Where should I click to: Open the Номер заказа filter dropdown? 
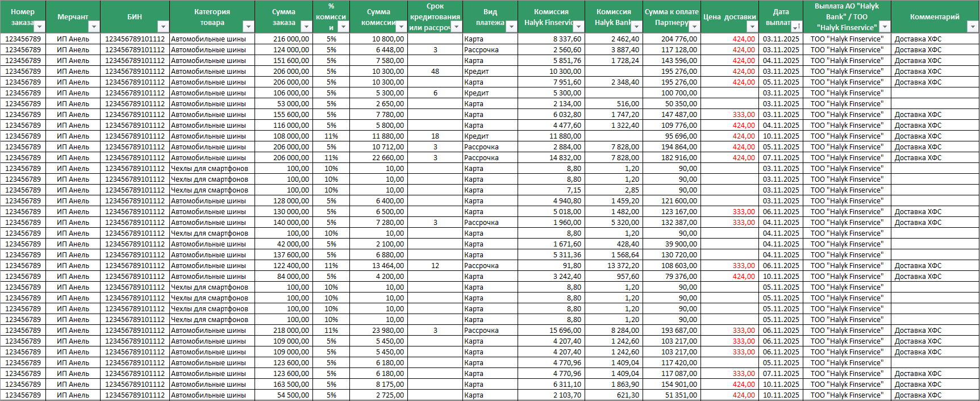[x=39, y=27]
